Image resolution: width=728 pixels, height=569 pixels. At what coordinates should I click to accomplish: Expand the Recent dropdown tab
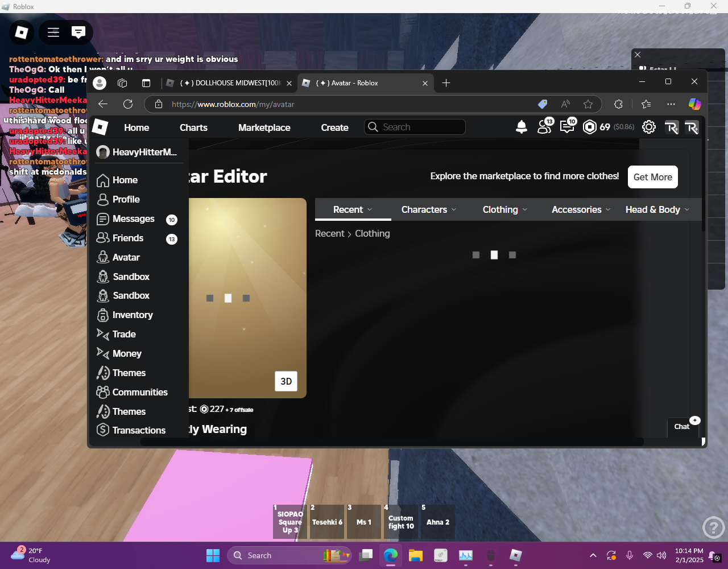(353, 209)
